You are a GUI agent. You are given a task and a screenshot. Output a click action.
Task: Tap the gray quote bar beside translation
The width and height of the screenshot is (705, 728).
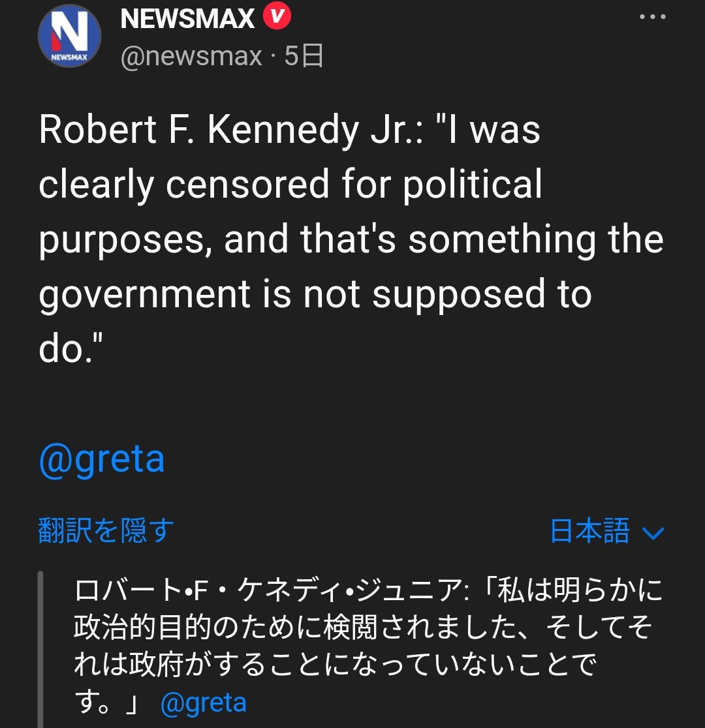click(x=40, y=649)
